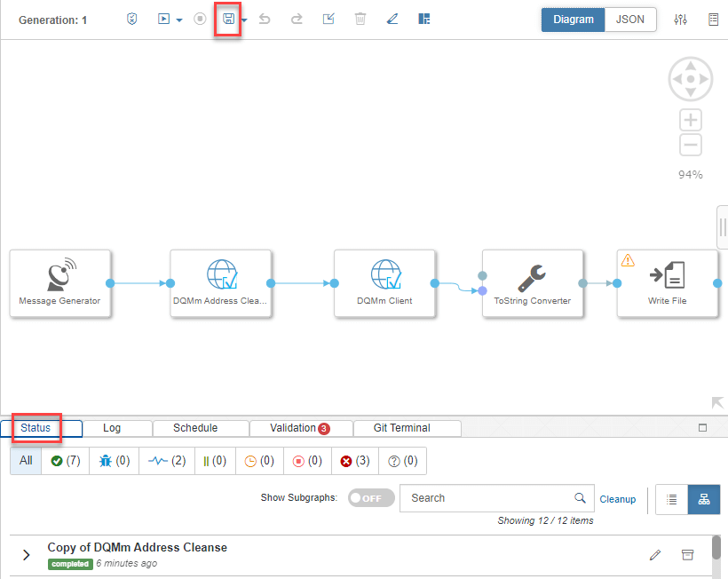This screenshot has height=579, width=728.
Task: Switch to list view
Action: pyautogui.click(x=671, y=499)
